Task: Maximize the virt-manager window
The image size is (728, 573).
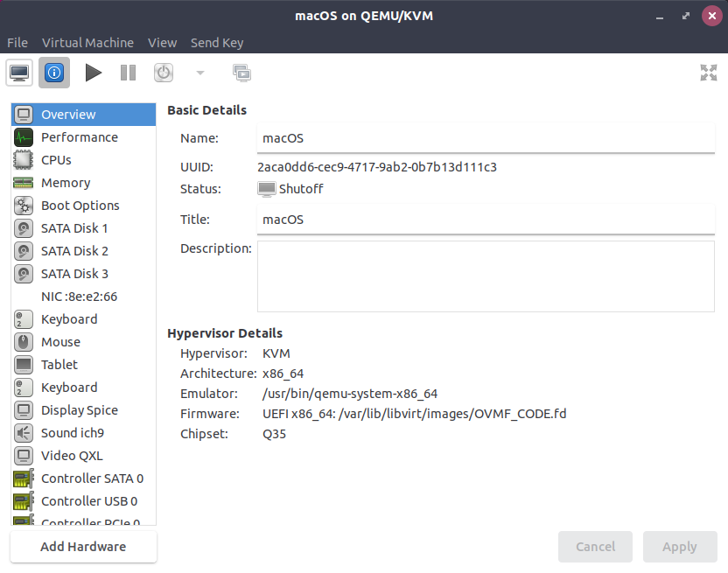Action: coord(686,17)
